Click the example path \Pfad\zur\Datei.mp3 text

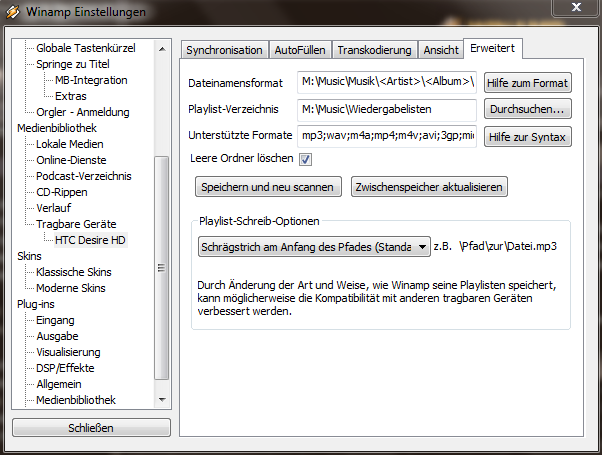[x=508, y=247]
